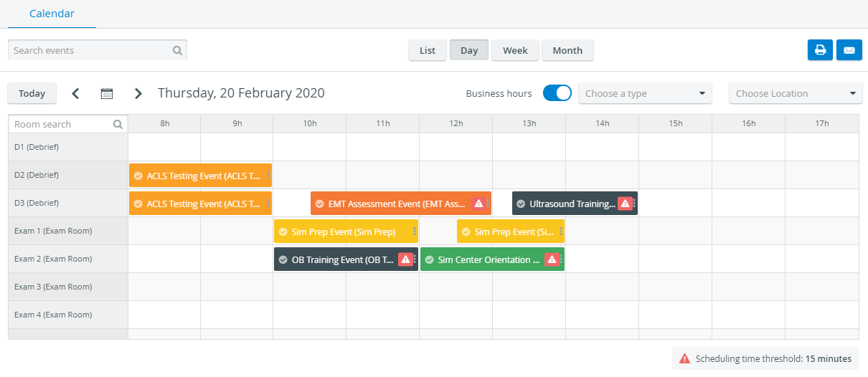Open the calendar date picker icon

(107, 93)
